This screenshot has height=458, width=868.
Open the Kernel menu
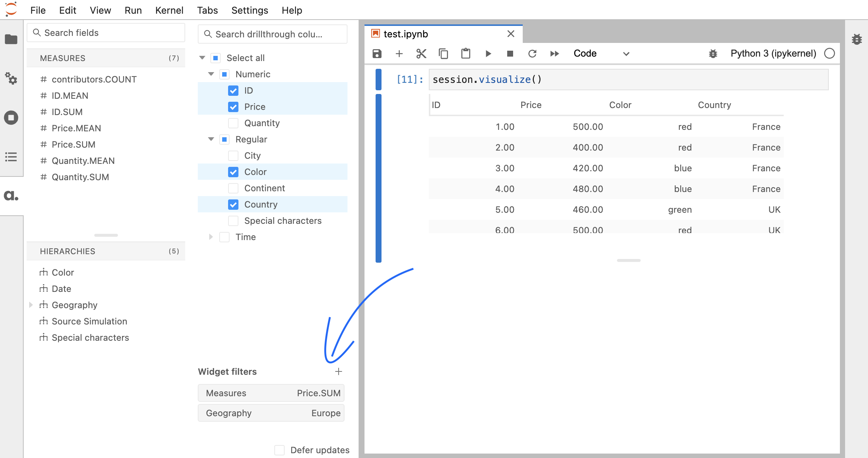point(169,10)
